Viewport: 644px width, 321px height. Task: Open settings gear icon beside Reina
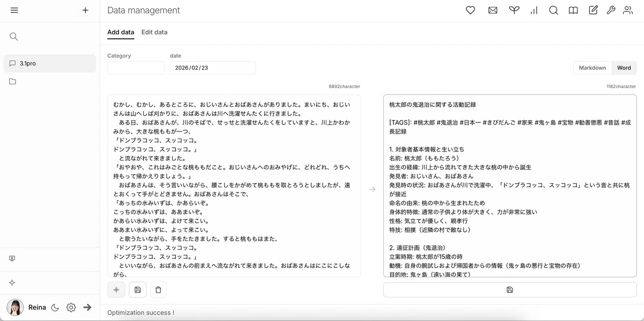71,308
